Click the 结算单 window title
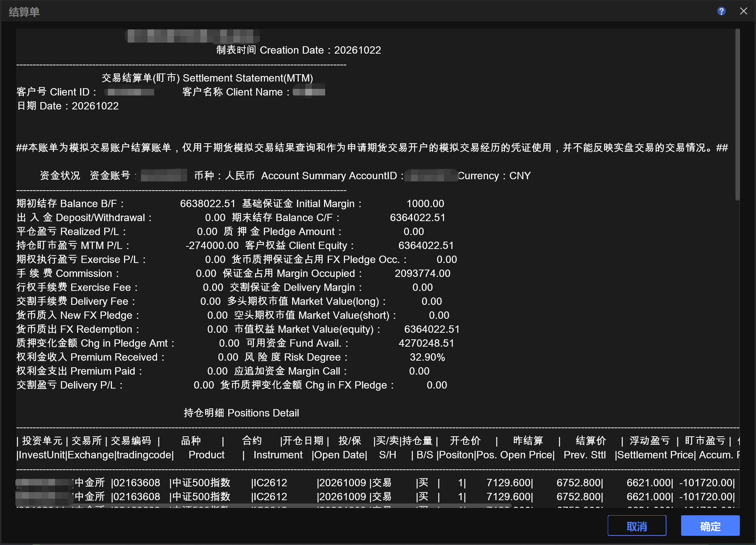Image resolution: width=756 pixels, height=545 pixels. pos(24,12)
